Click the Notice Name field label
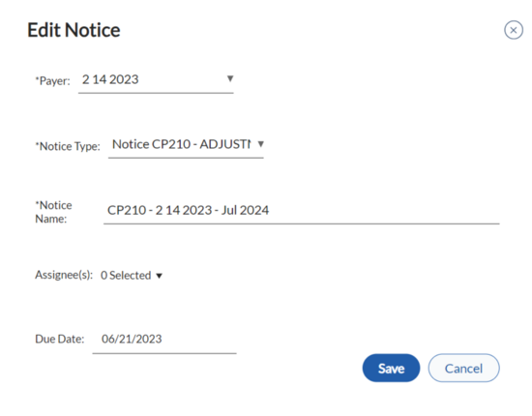 tap(53, 212)
